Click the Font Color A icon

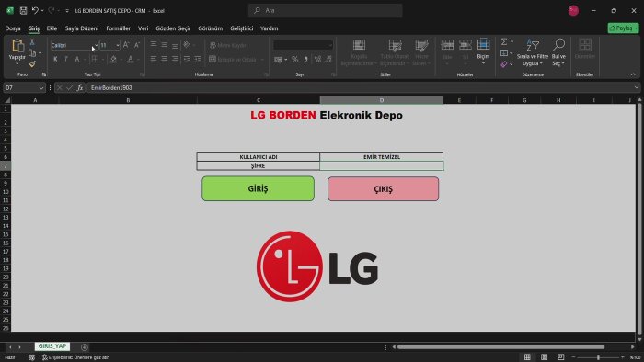[131, 60]
